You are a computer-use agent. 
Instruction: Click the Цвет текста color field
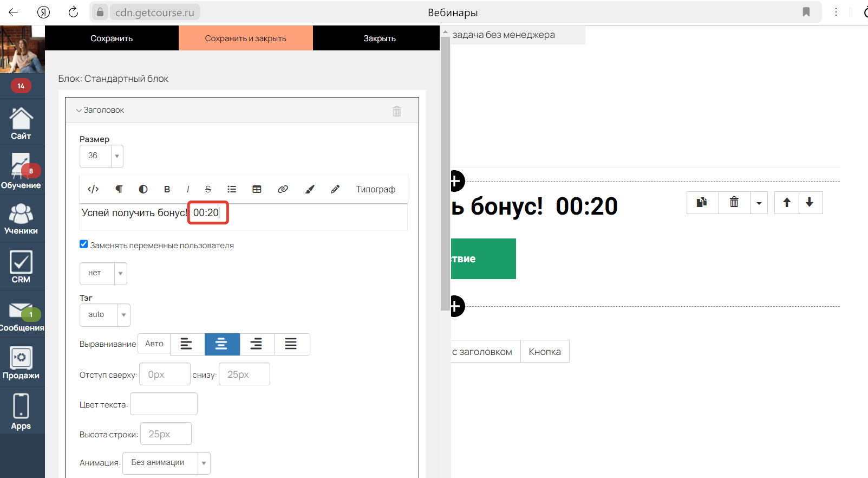[164, 404]
